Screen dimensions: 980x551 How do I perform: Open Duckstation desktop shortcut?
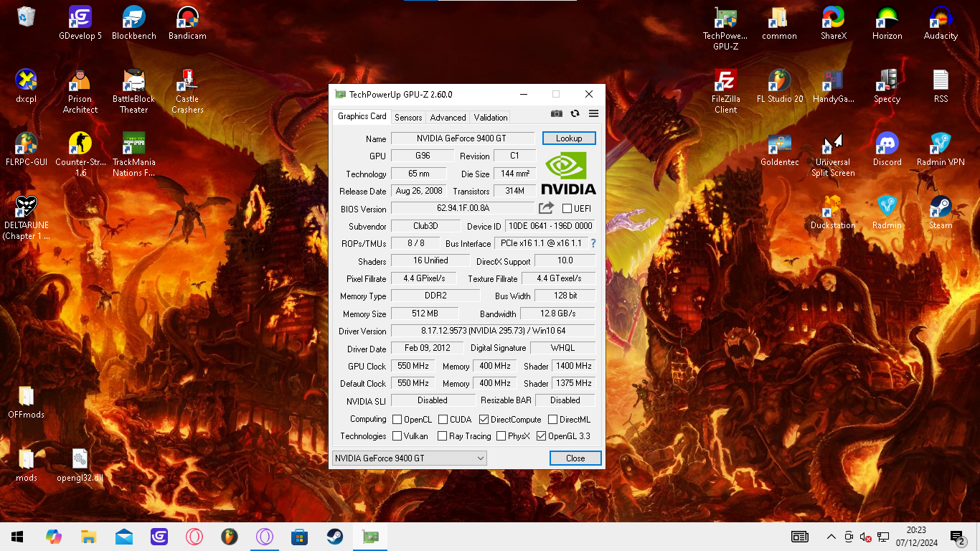[x=833, y=212]
